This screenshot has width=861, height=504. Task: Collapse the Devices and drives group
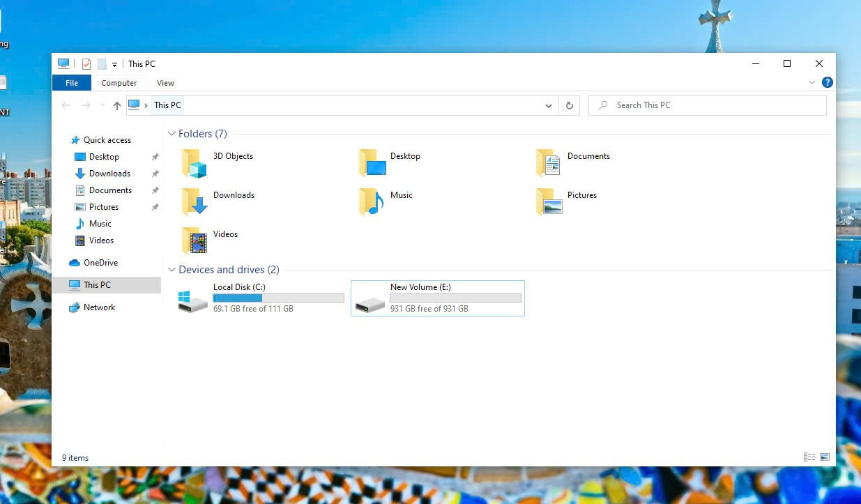(x=172, y=270)
